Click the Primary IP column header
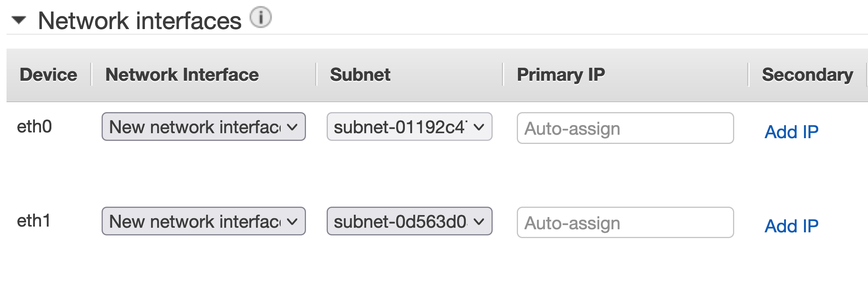Screen dimensions: 868x284 point(561,75)
